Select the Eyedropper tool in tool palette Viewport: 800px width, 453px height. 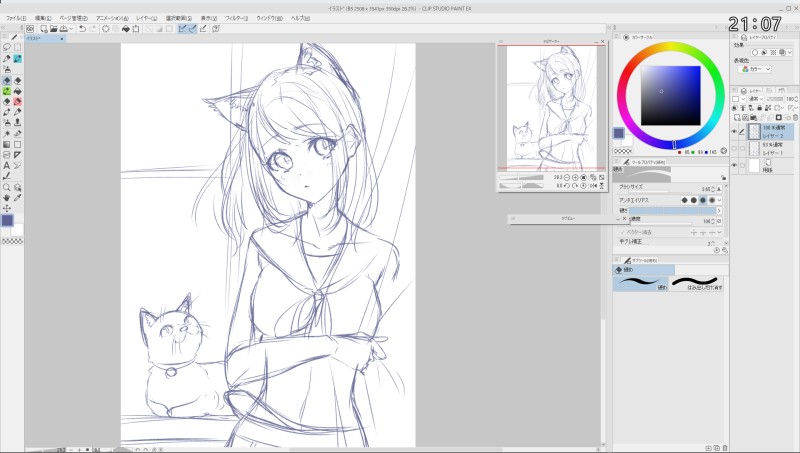pyautogui.click(x=18, y=198)
